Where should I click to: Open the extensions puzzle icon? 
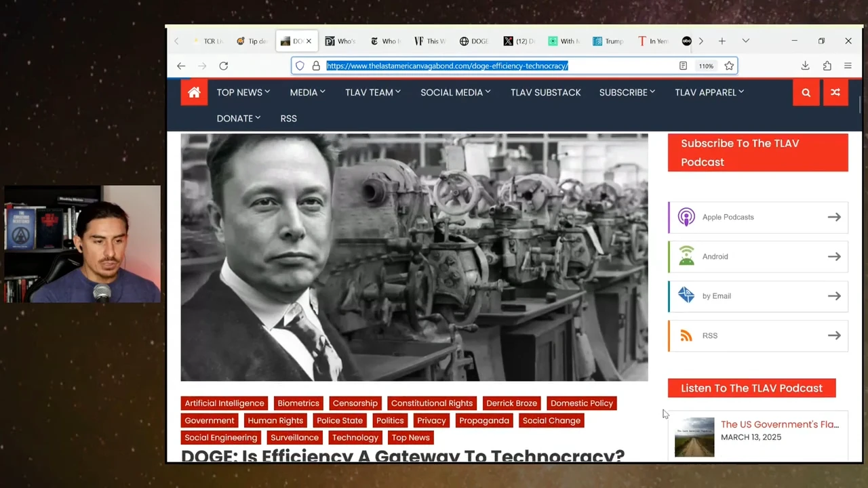(x=827, y=66)
